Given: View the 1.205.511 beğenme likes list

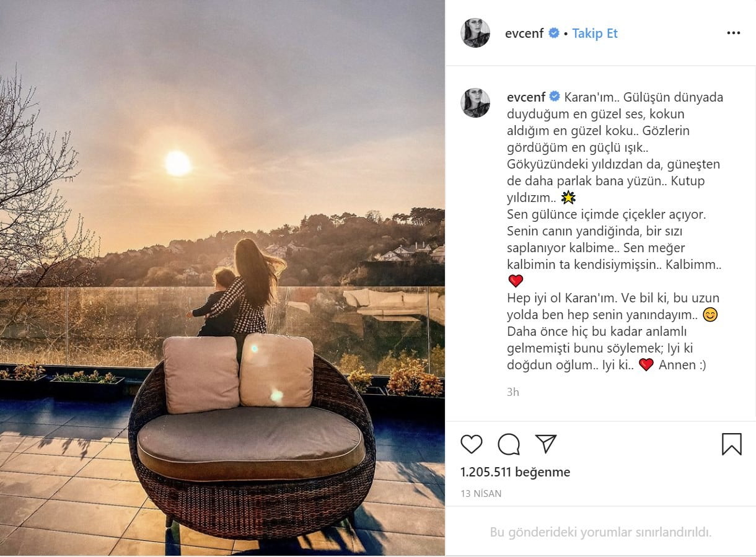Looking at the screenshot, I should (x=516, y=472).
